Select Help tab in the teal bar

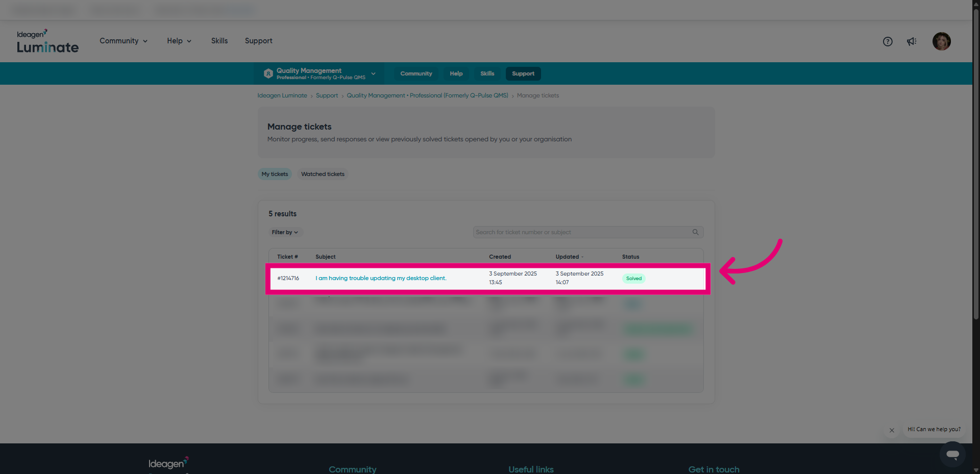point(456,73)
